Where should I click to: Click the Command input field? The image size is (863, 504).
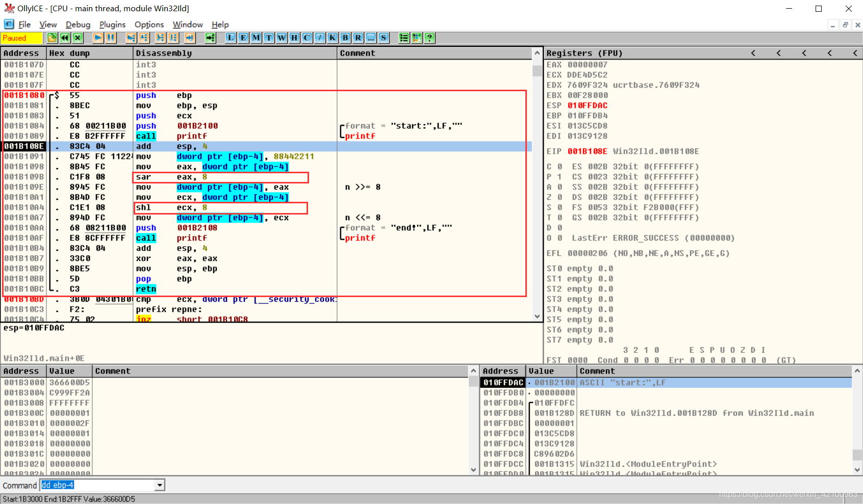pyautogui.click(x=98, y=485)
